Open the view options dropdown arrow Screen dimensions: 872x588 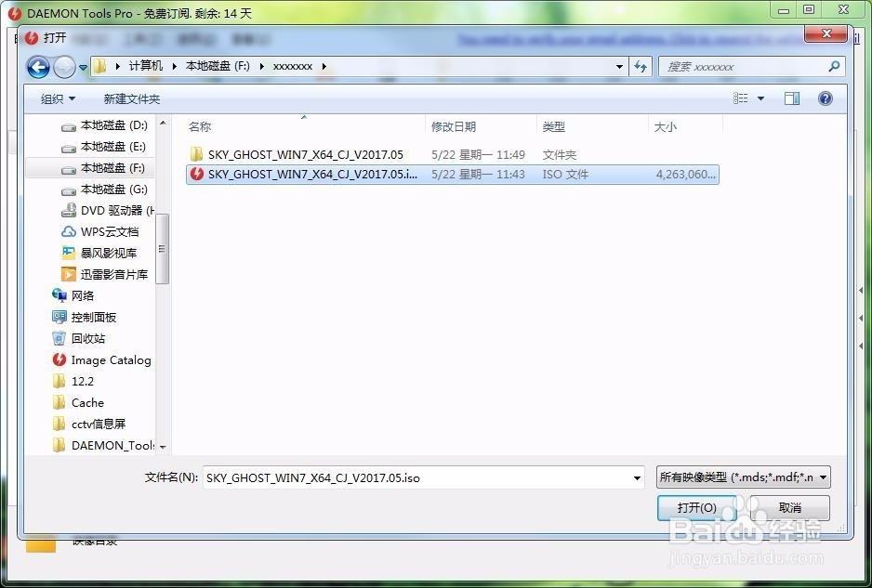coord(760,98)
